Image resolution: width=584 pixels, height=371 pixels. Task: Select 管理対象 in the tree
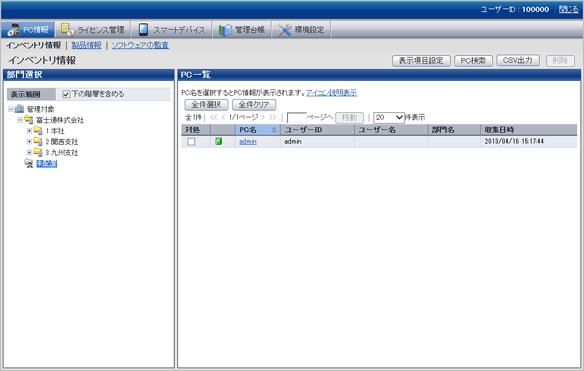click(40, 109)
